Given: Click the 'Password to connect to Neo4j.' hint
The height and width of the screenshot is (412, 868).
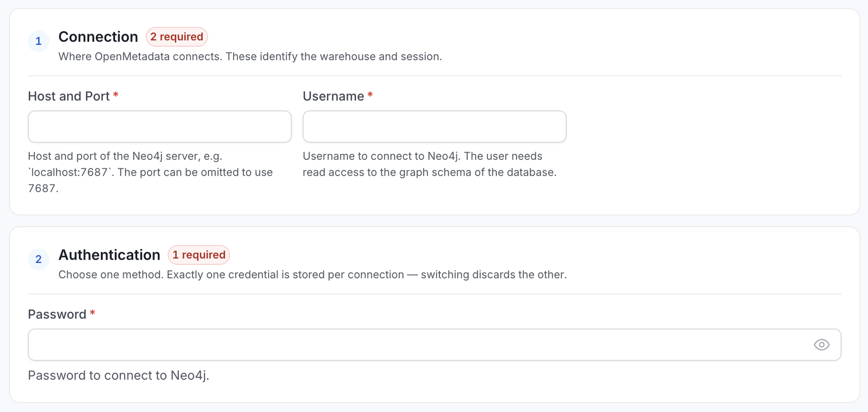Looking at the screenshot, I should click(x=119, y=375).
